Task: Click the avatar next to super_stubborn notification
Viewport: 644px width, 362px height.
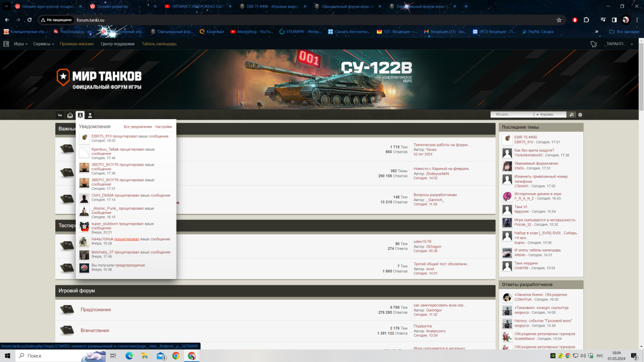Action: pos(84,226)
